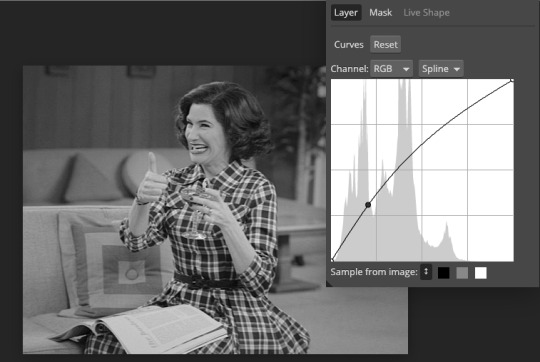Select the bottom-left curve endpoint

point(332,259)
